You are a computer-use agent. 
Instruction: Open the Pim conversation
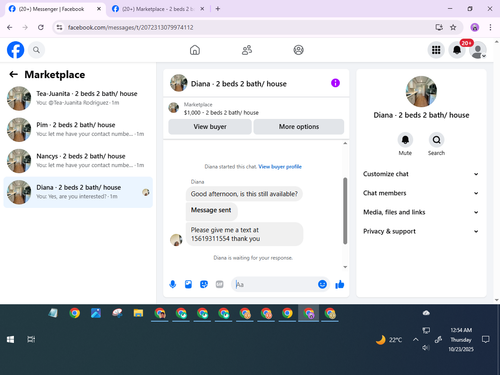(78, 130)
